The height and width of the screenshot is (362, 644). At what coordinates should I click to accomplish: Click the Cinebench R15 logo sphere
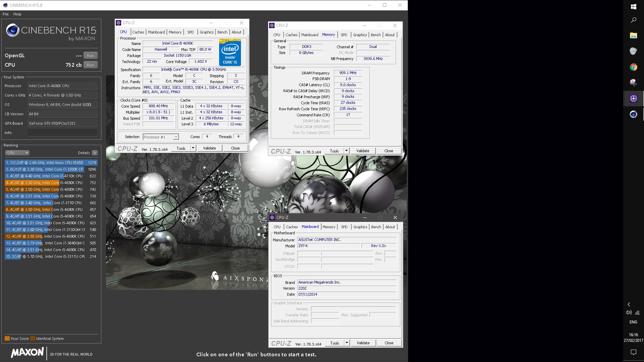tap(13, 31)
